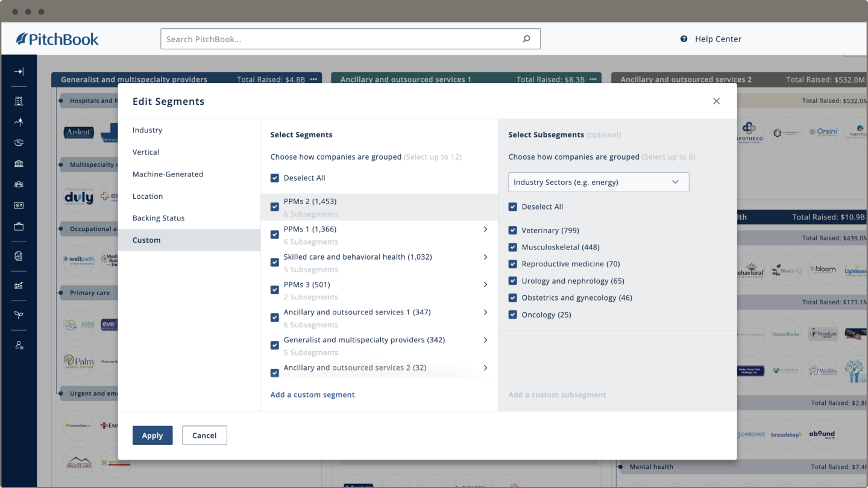The height and width of the screenshot is (488, 868).
Task: Uncheck the Musculoskeletal (448) subsegment
Action: tap(513, 247)
